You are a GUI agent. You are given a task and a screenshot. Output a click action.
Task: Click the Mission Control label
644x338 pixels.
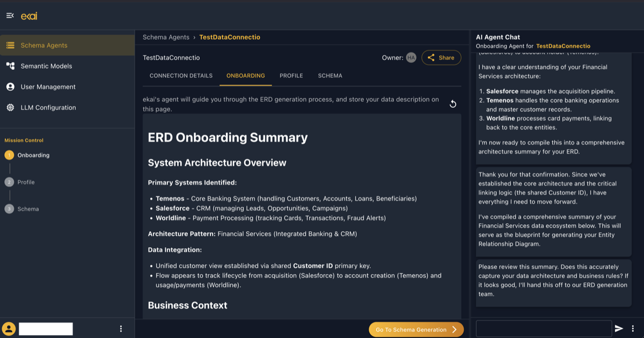coord(24,141)
